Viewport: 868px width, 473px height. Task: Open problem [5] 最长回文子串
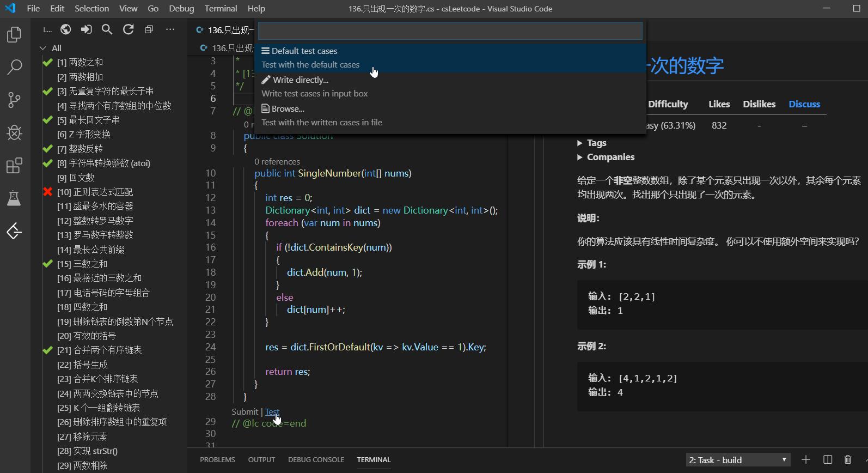tap(88, 120)
